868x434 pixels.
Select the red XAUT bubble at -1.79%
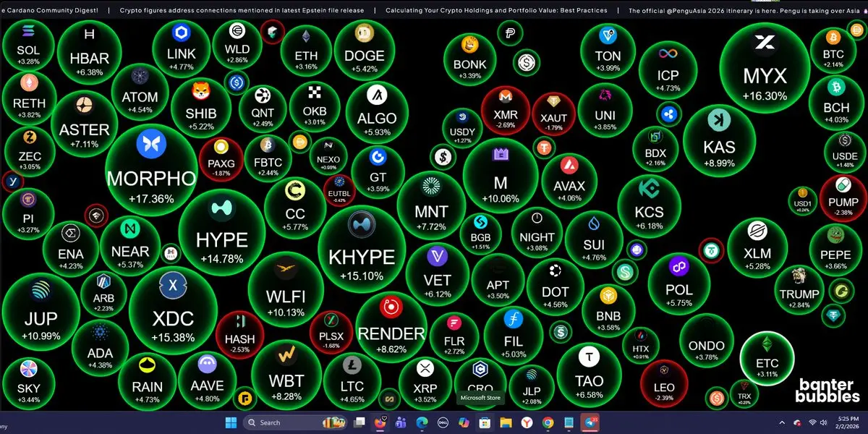[x=554, y=112]
